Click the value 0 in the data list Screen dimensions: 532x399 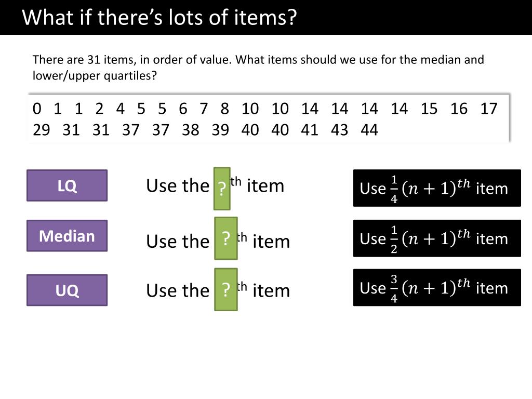[37, 109]
